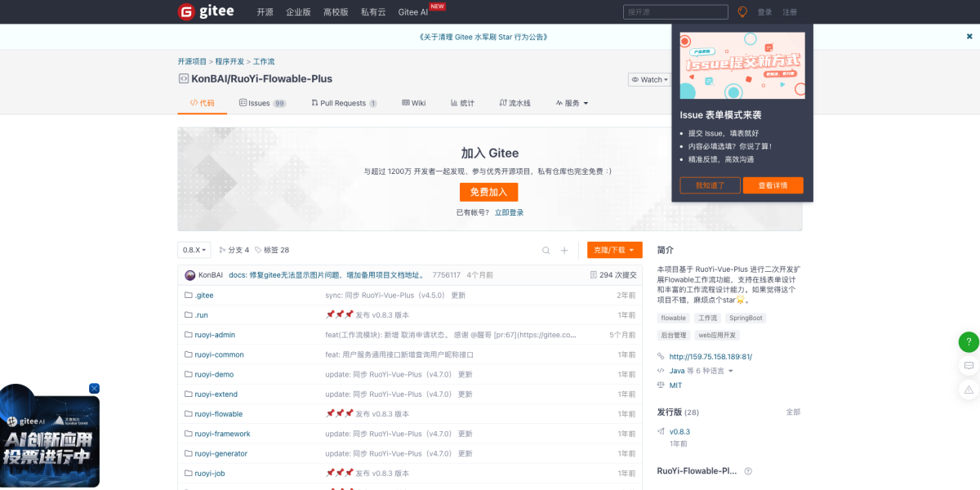Click the 查看详情 button in the popup

coord(773,185)
